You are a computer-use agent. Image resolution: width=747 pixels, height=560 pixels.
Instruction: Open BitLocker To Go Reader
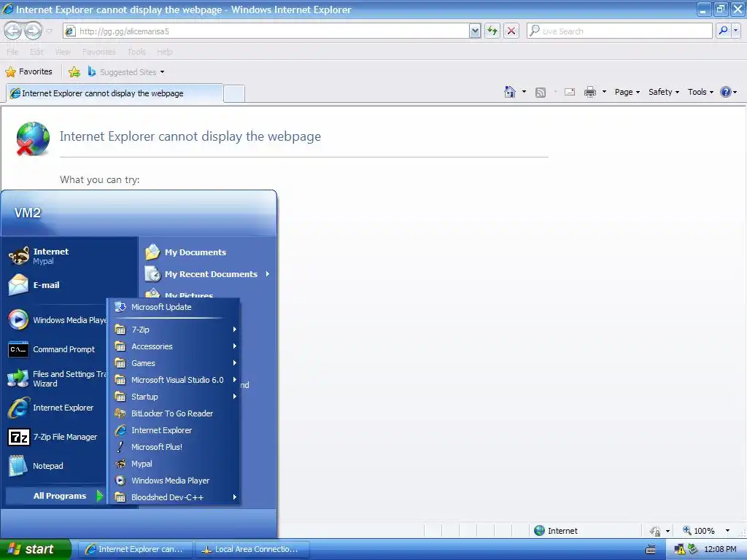pos(174,413)
